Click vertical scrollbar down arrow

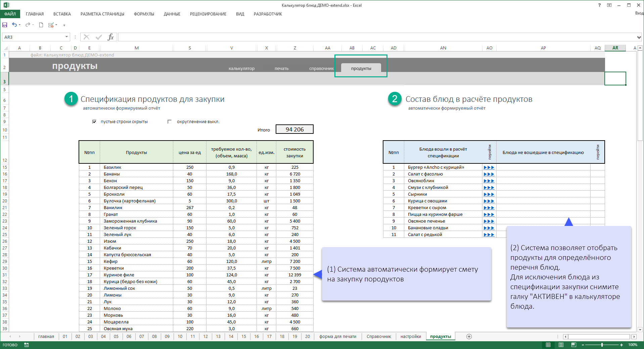click(x=640, y=329)
